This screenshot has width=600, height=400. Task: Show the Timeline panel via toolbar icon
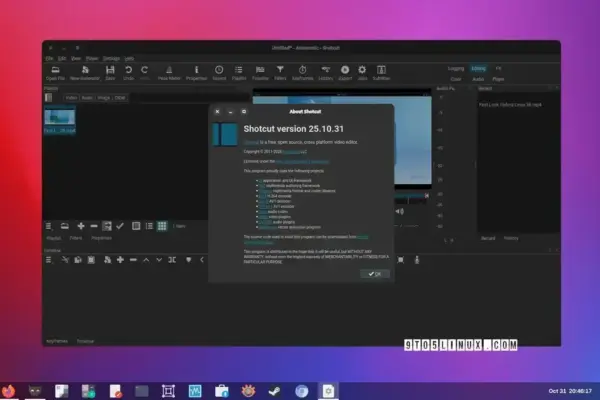click(x=260, y=73)
